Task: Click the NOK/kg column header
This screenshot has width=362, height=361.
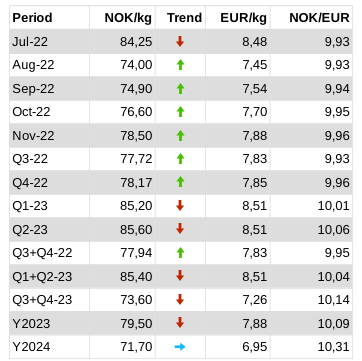Action: click(128, 17)
